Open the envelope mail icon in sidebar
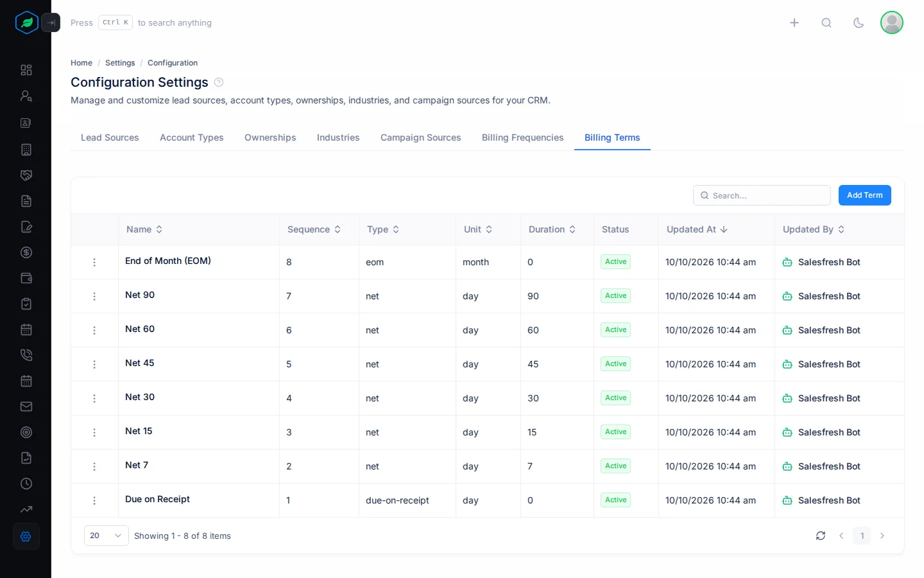The height and width of the screenshot is (578, 924). click(x=26, y=407)
